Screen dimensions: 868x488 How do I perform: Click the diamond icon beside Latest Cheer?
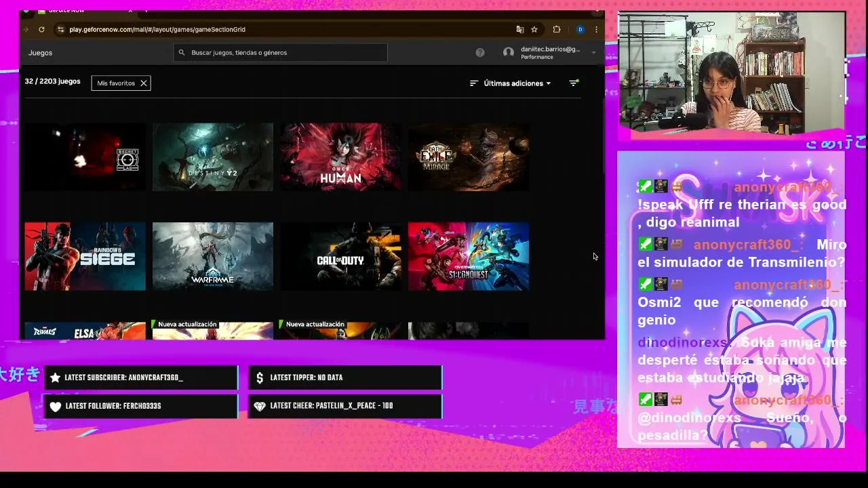coord(260,407)
